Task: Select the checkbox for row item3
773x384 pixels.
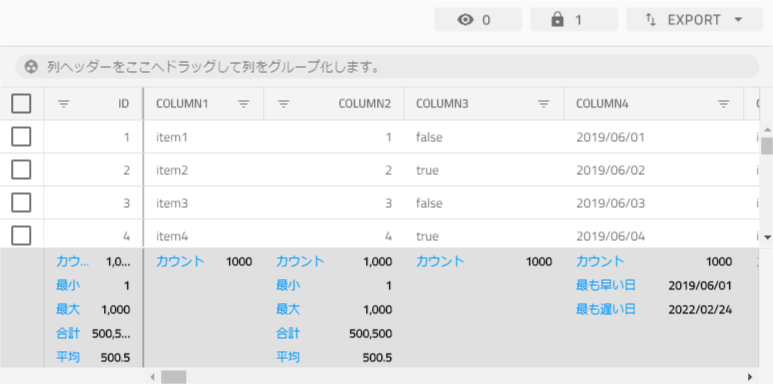Action: [21, 203]
